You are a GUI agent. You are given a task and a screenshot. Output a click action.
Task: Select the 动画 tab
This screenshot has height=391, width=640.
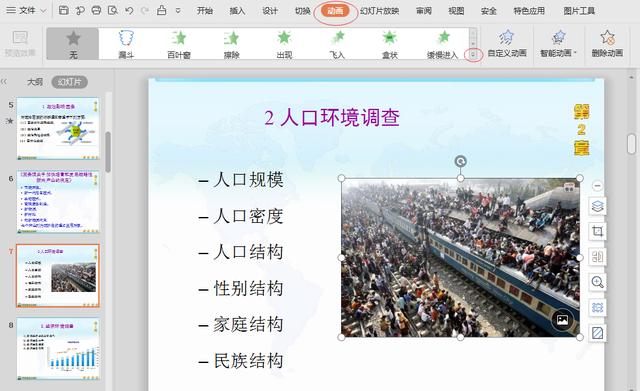click(335, 11)
